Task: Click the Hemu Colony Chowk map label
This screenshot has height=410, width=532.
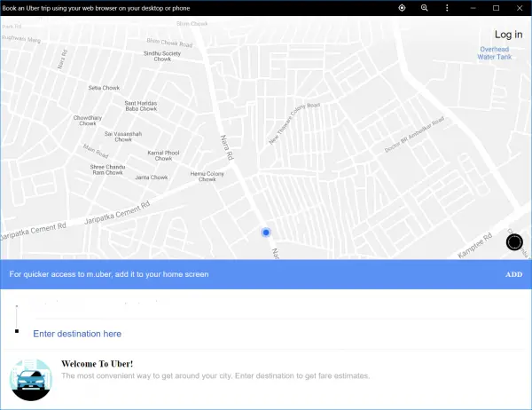Action: pos(207,177)
